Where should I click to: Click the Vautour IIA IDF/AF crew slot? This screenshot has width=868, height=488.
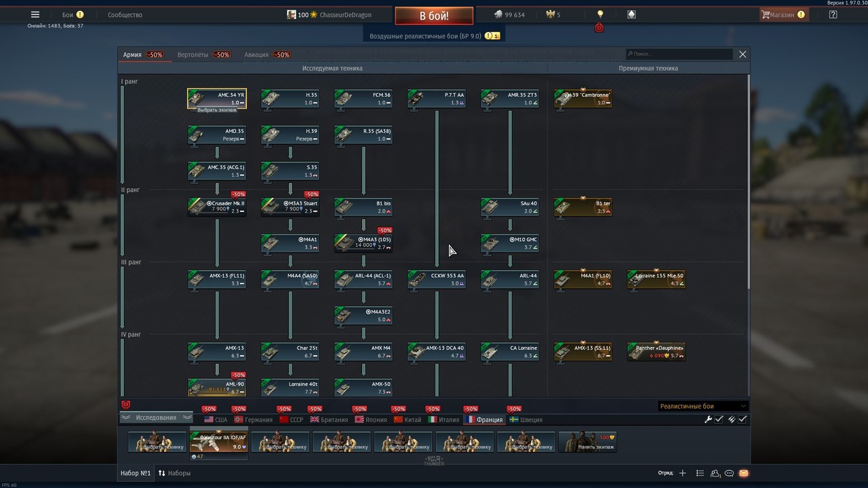(218, 442)
